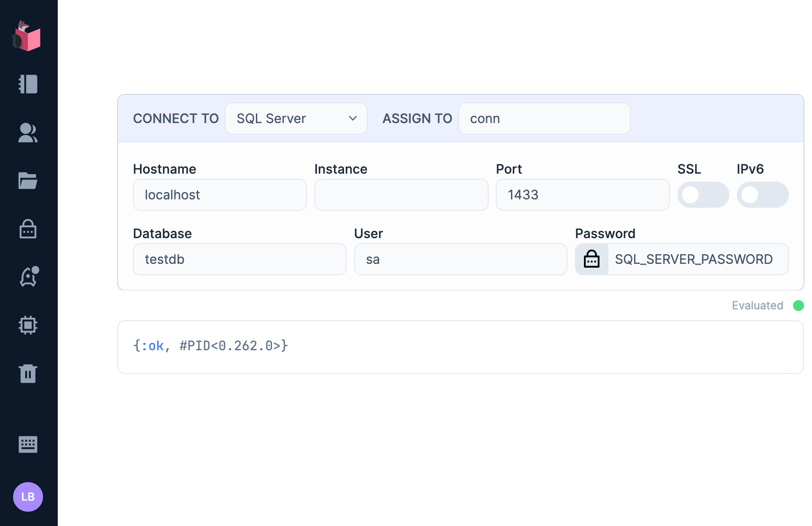Image resolution: width=812 pixels, height=526 pixels.
Task: Edit the Database field testdb
Action: [x=239, y=259]
